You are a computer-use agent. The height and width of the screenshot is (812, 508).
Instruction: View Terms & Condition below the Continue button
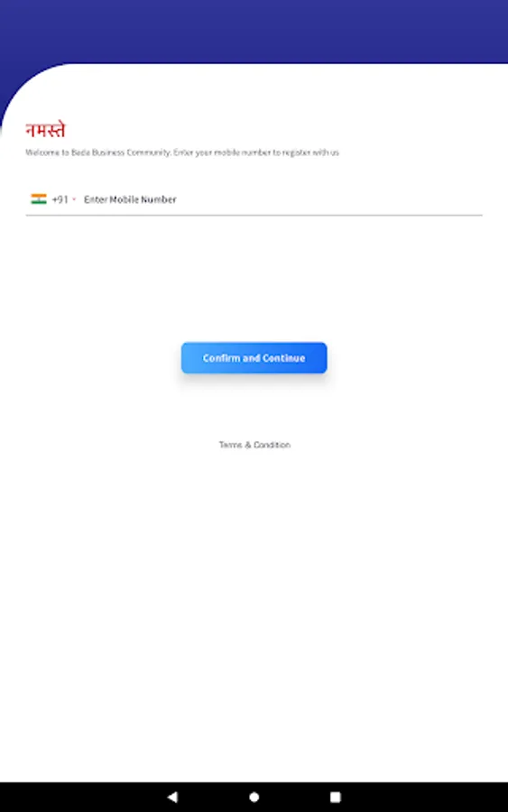[x=254, y=445]
